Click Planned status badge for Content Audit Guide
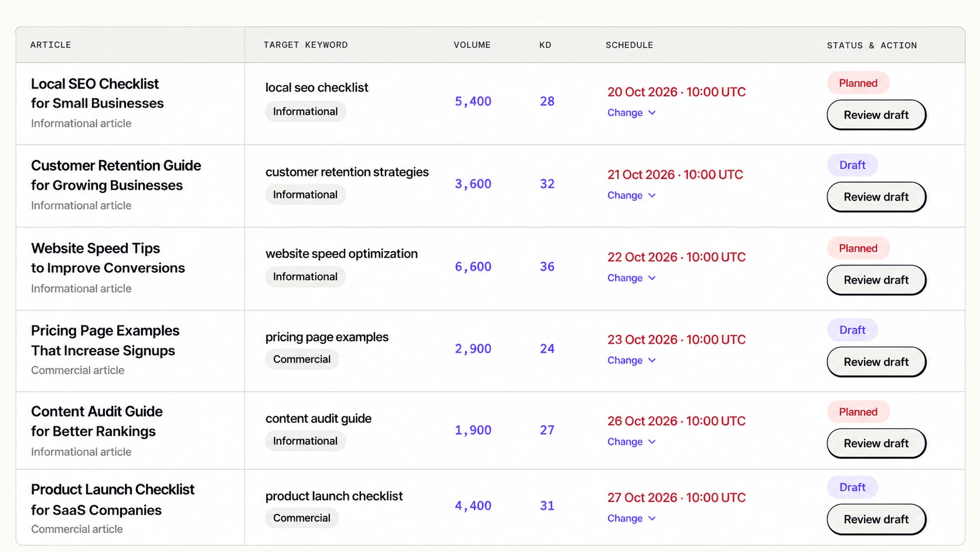 click(x=858, y=412)
